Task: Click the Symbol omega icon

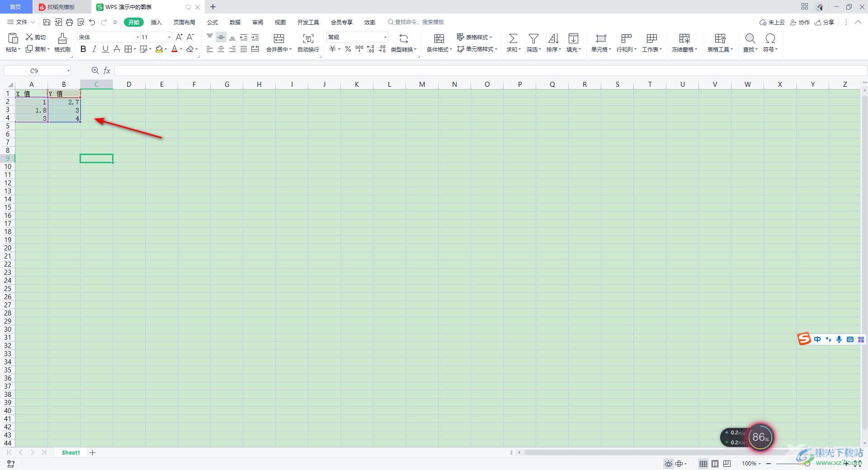Action: pos(770,38)
